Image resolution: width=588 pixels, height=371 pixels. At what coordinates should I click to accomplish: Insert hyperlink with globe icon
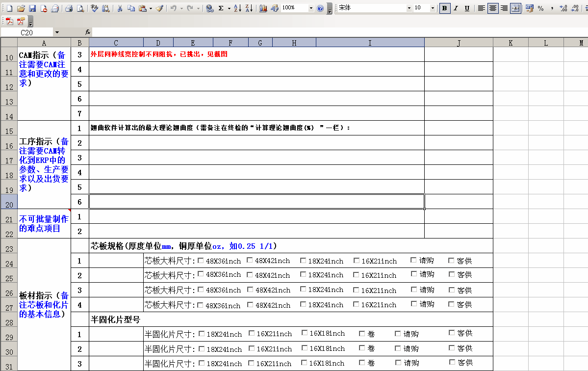[x=210, y=8]
